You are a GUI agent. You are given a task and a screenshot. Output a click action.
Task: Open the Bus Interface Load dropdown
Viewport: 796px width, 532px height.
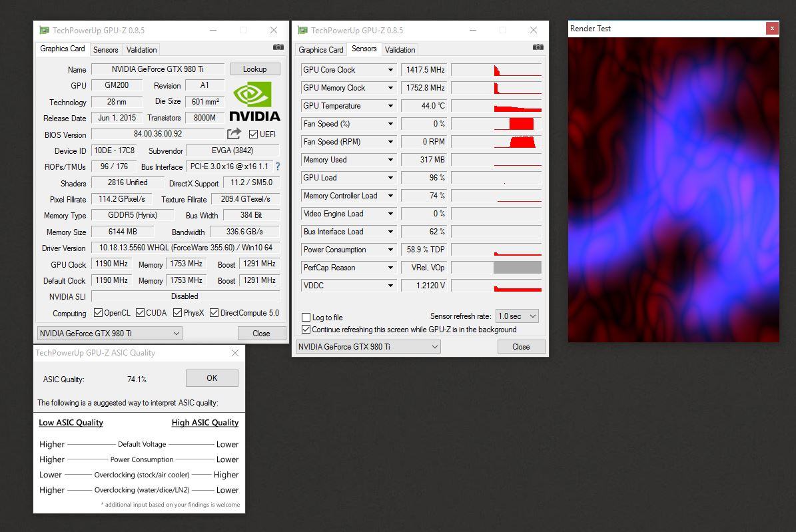coord(390,232)
